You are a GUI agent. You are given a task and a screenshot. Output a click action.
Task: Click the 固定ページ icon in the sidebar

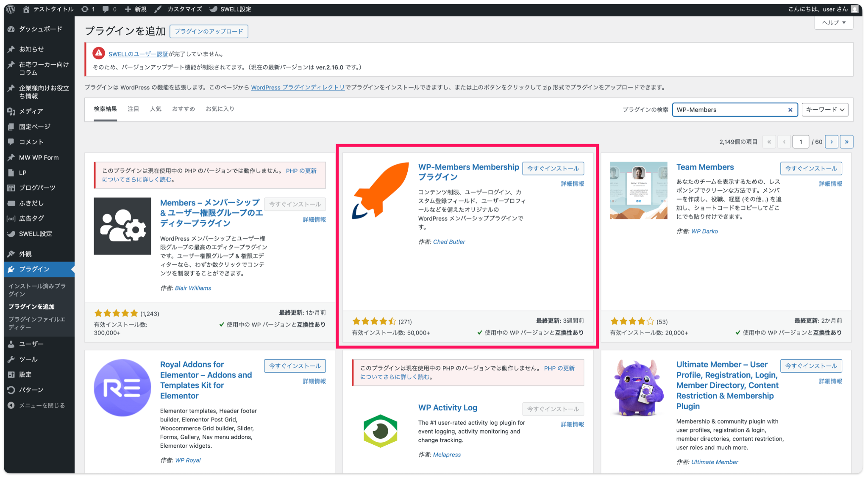[11, 127]
